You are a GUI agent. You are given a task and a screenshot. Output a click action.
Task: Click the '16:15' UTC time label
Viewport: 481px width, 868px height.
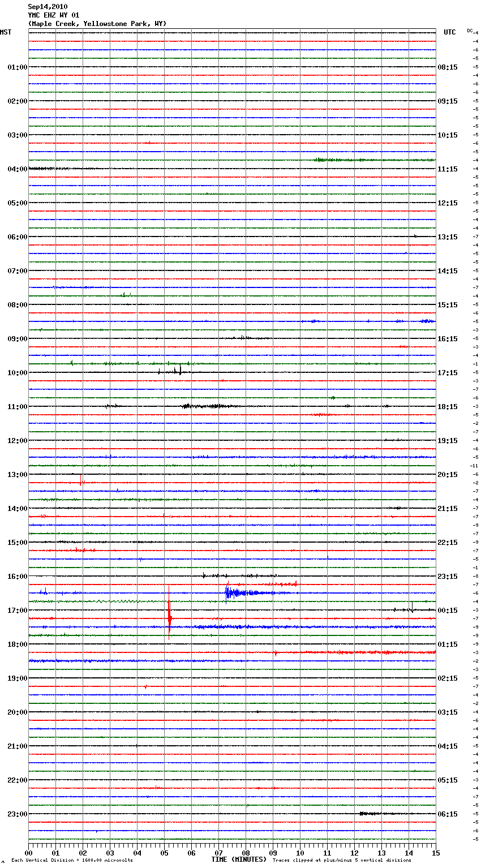pos(448,339)
